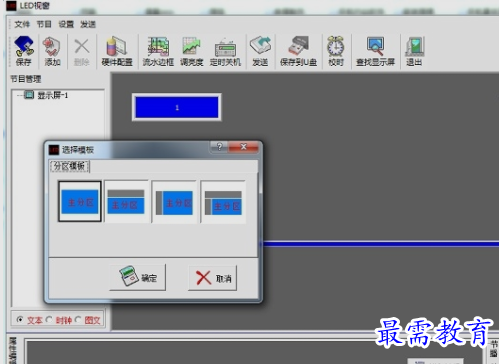The height and width of the screenshot is (364, 499).
Task: Open the 文件 menu
Action: (x=22, y=24)
